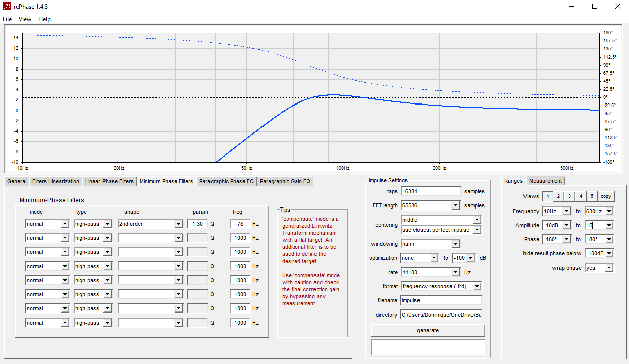Click the Q param field showing 1.30
Viewport: 629px width, 364px height.
tap(197, 224)
